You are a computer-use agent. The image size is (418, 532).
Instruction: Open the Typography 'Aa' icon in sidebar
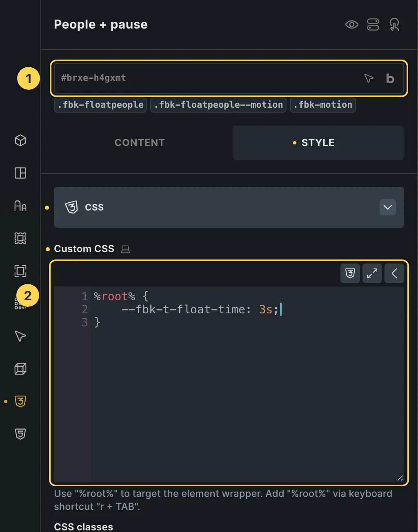[20, 206]
